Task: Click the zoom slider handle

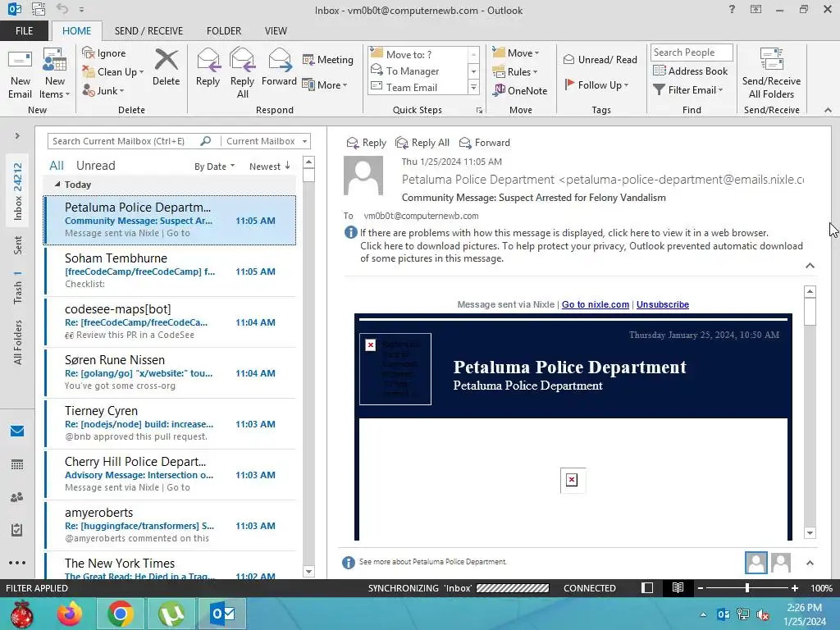Action: 747,588
